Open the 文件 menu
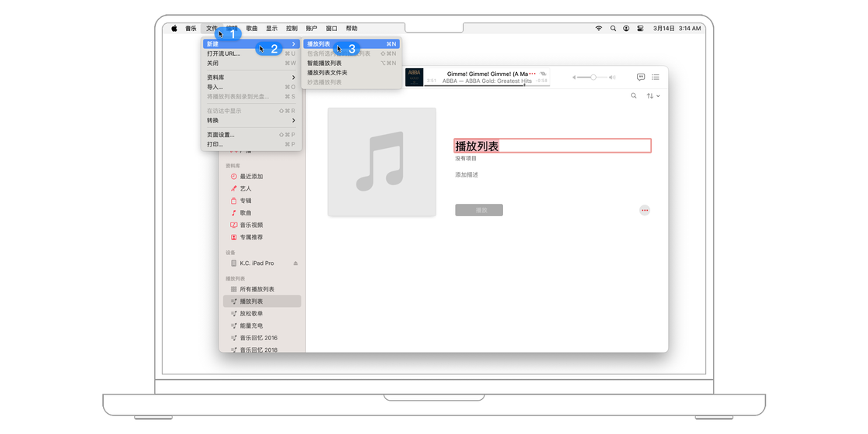 [212, 28]
